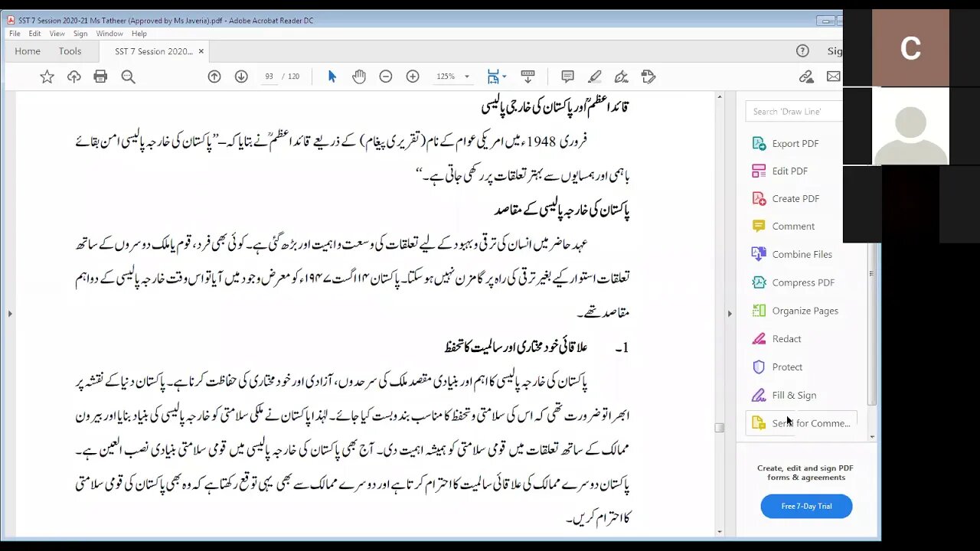The height and width of the screenshot is (551, 980).
Task: Send file by email envelope icon
Action: click(833, 77)
